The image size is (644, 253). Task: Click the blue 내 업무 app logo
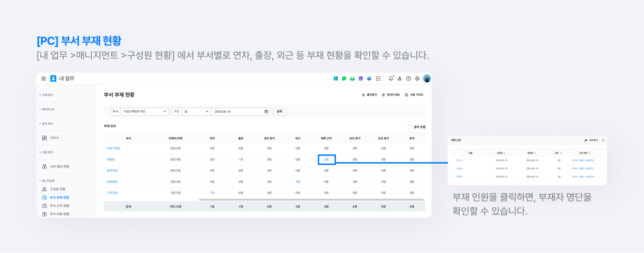point(53,79)
